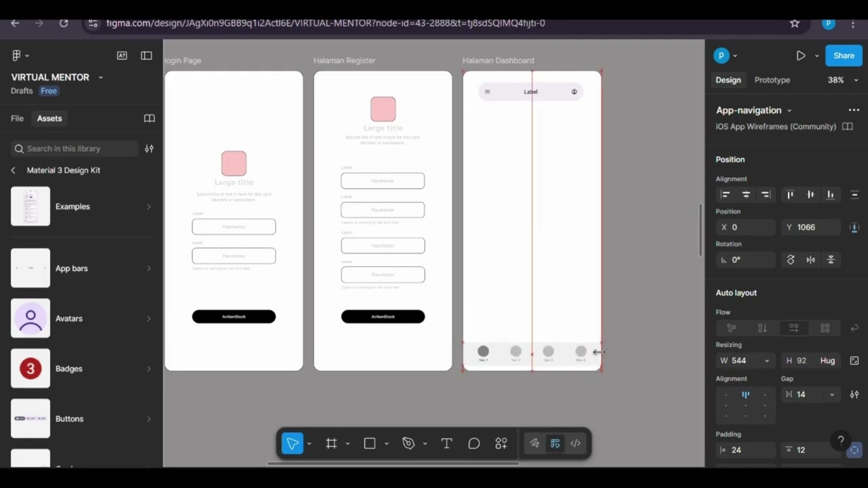Bookmark page with star icon
Screen dimensions: 868x488
tap(795, 23)
